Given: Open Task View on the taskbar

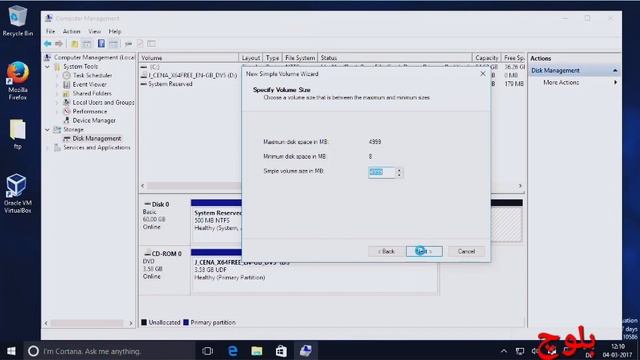Looking at the screenshot, I should tap(207, 351).
